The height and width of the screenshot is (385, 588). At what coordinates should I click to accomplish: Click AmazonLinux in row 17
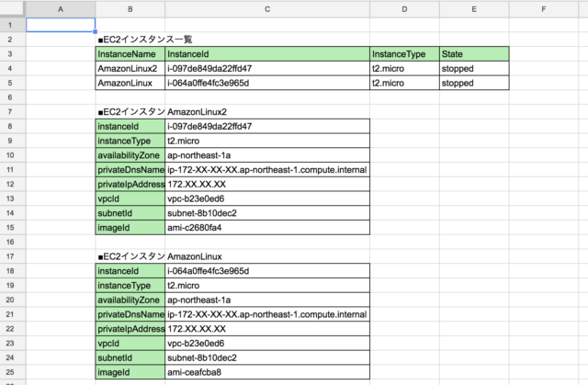[267, 256]
